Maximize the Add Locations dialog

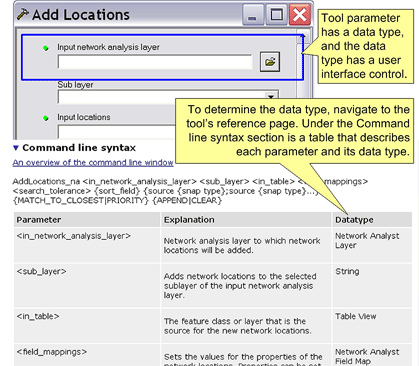click(x=276, y=15)
